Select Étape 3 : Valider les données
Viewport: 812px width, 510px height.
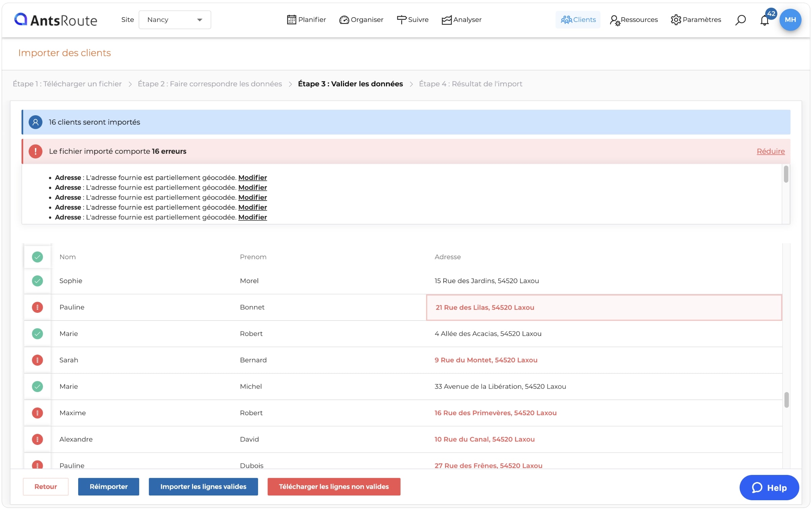click(350, 84)
